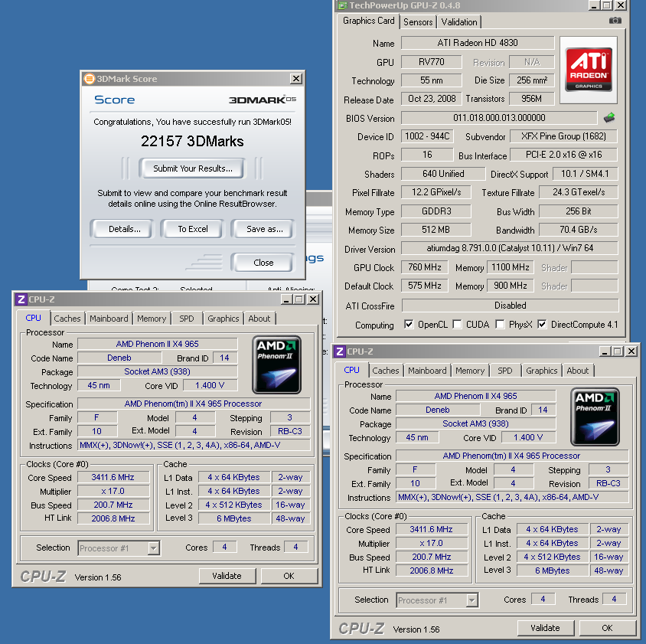Click the Subvendor XFX Pine Group field
The width and height of the screenshot is (646, 644).
[x=563, y=136]
